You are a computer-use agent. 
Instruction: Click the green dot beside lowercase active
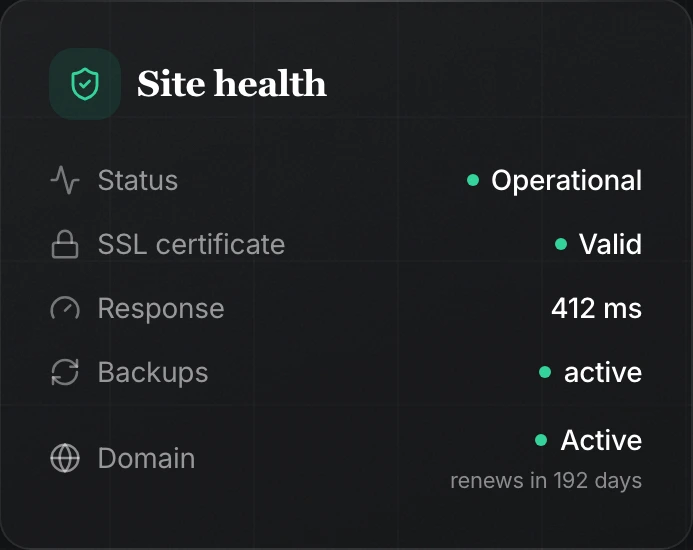click(x=545, y=372)
